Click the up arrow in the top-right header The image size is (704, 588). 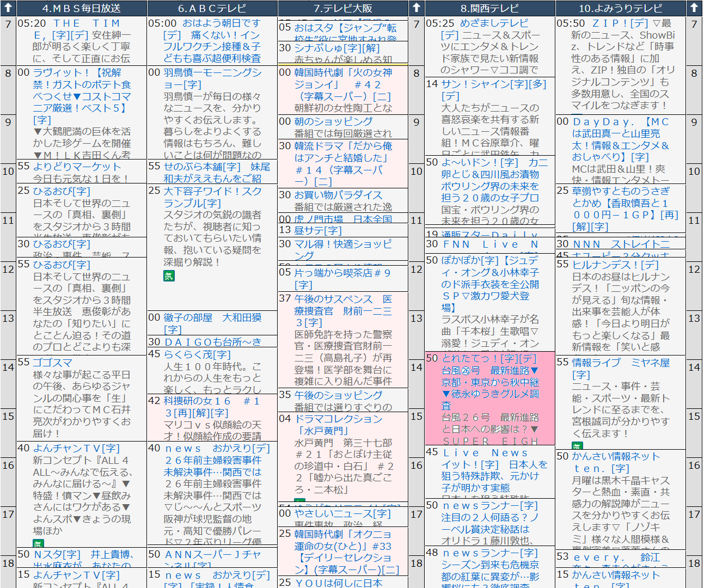coord(694,8)
